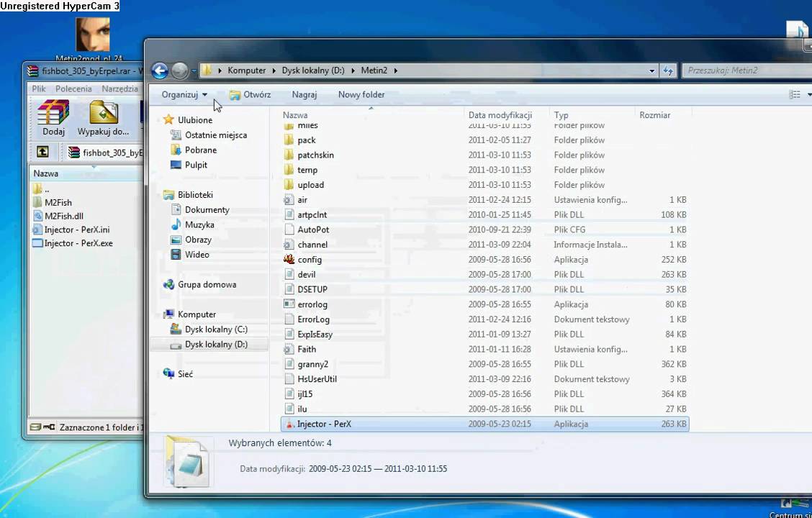This screenshot has height=518, width=812.
Task: Select the devil DLL file icon
Action: [x=289, y=274]
